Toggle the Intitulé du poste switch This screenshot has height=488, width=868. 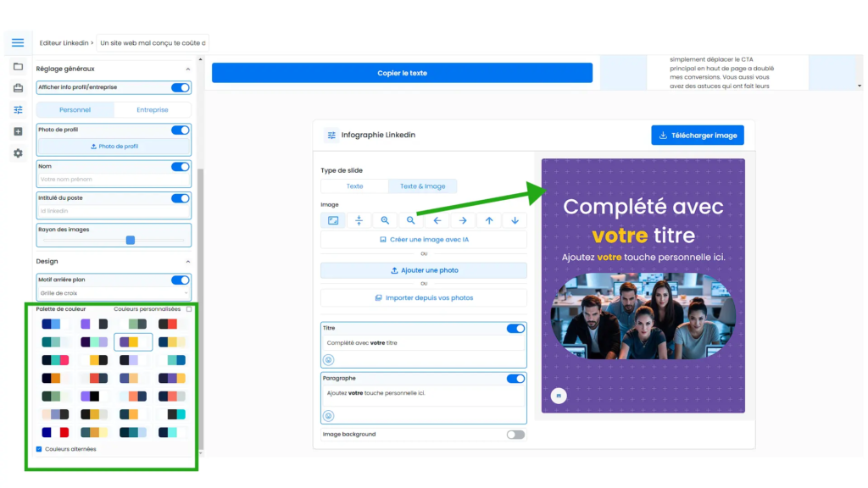click(180, 198)
